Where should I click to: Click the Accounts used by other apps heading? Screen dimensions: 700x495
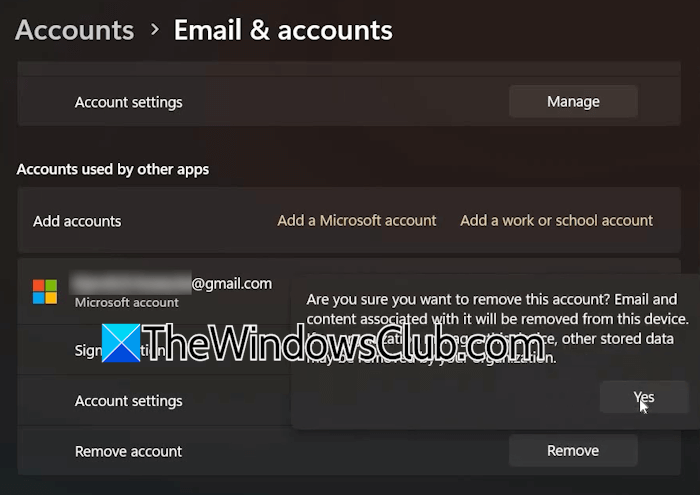(113, 170)
